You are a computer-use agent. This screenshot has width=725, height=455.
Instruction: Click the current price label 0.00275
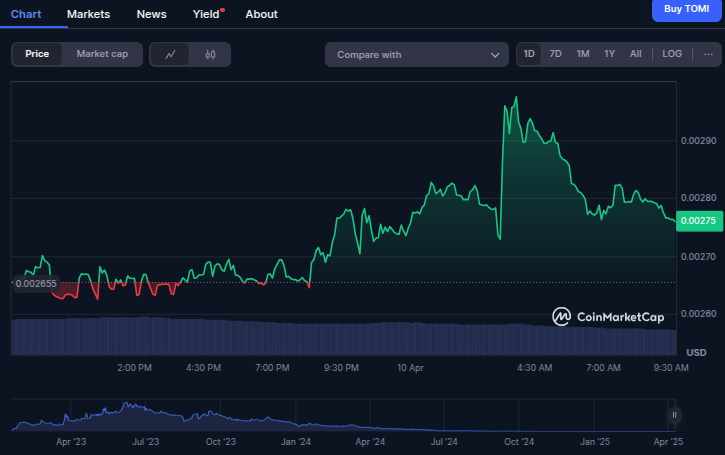(700, 221)
